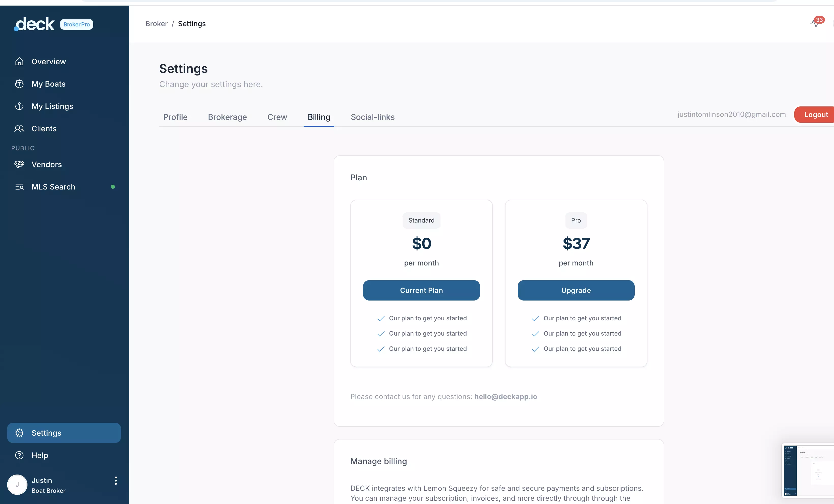
Task: Click the Current Plan button
Action: click(421, 290)
